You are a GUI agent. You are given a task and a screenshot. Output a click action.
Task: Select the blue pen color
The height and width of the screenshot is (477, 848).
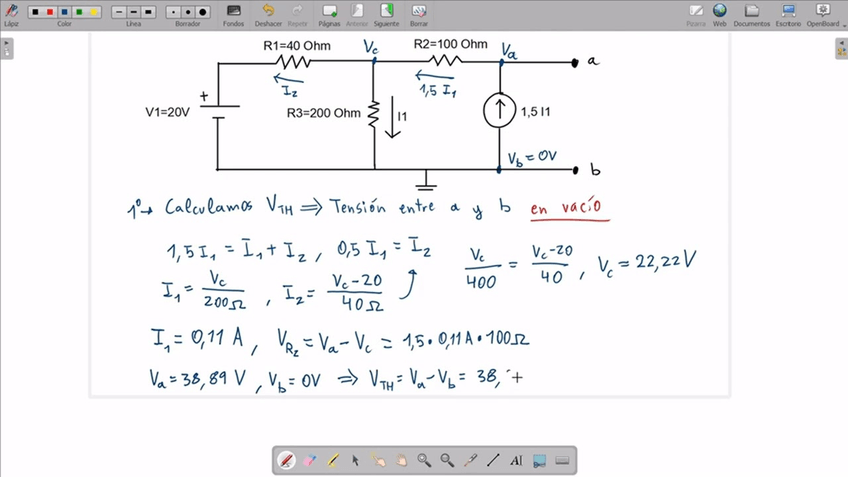click(64, 11)
